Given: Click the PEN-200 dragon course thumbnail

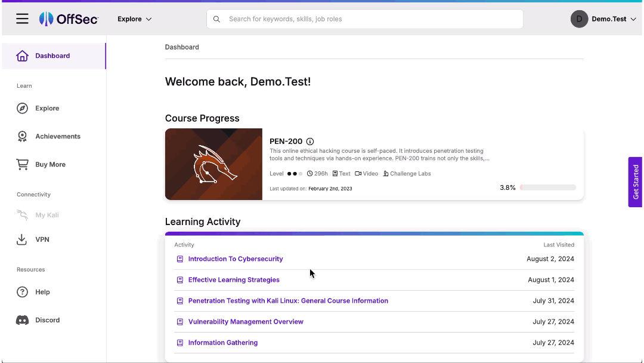Looking at the screenshot, I should [x=213, y=164].
